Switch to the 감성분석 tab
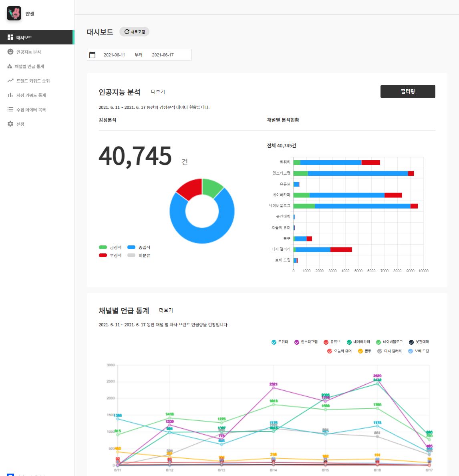Viewport: 459px width, 476px height. coord(107,120)
